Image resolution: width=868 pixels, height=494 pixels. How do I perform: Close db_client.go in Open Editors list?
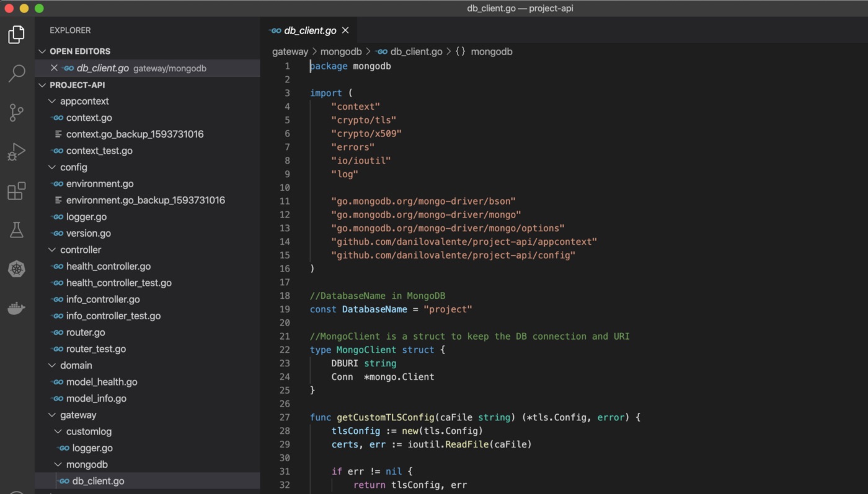click(x=54, y=68)
